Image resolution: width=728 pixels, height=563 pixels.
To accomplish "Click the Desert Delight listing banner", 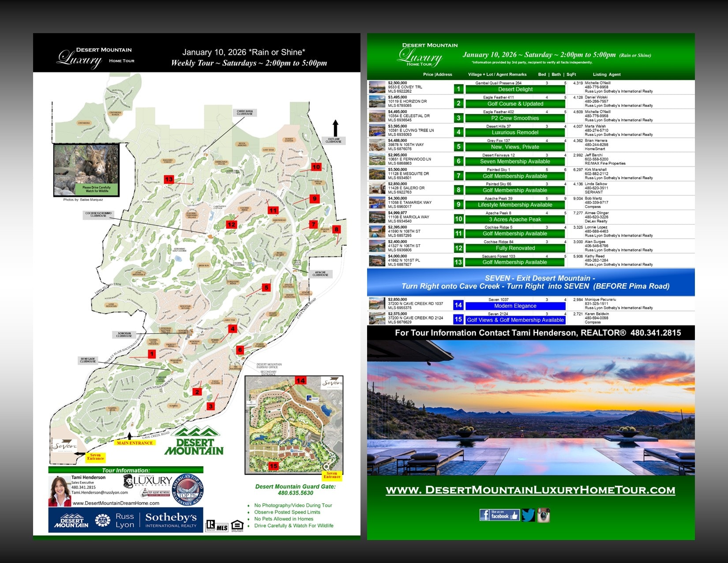I will 515,89.
